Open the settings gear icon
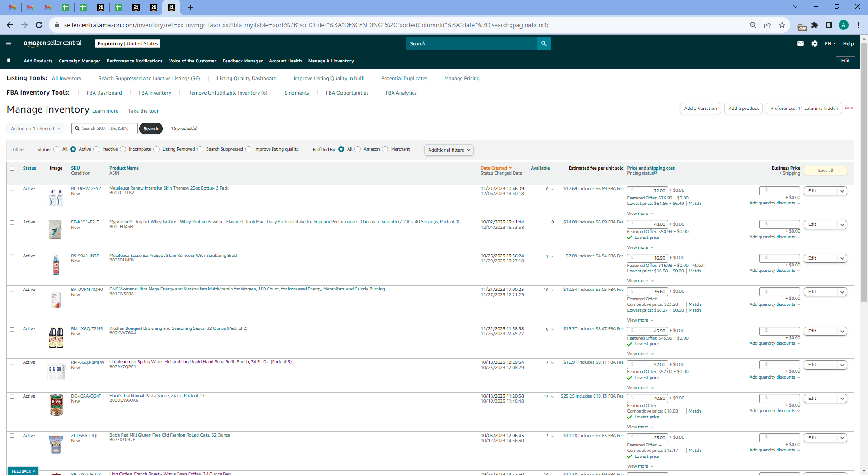The image size is (868, 475). tap(815, 43)
